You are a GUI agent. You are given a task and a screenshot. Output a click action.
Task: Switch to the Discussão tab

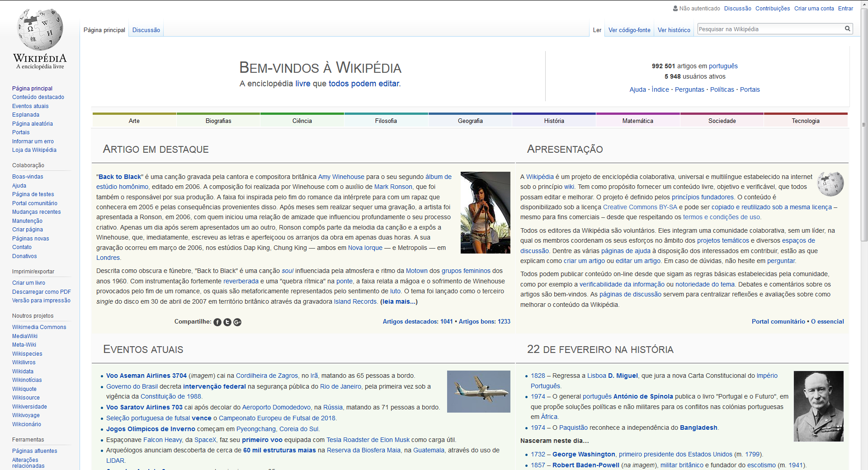coord(146,30)
